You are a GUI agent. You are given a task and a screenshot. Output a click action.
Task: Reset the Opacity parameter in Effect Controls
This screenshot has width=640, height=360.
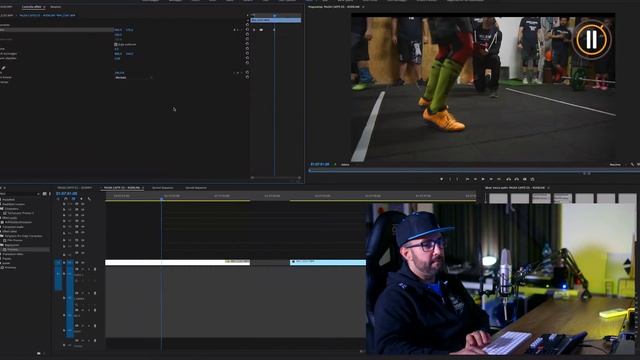coord(247,73)
